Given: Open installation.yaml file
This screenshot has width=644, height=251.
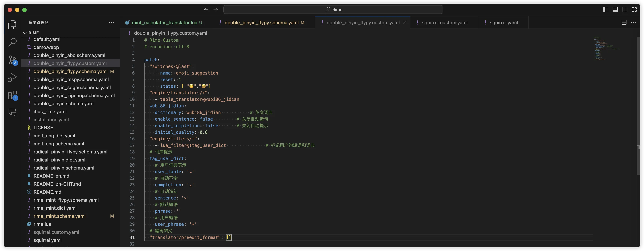Looking at the screenshot, I should tap(51, 119).
